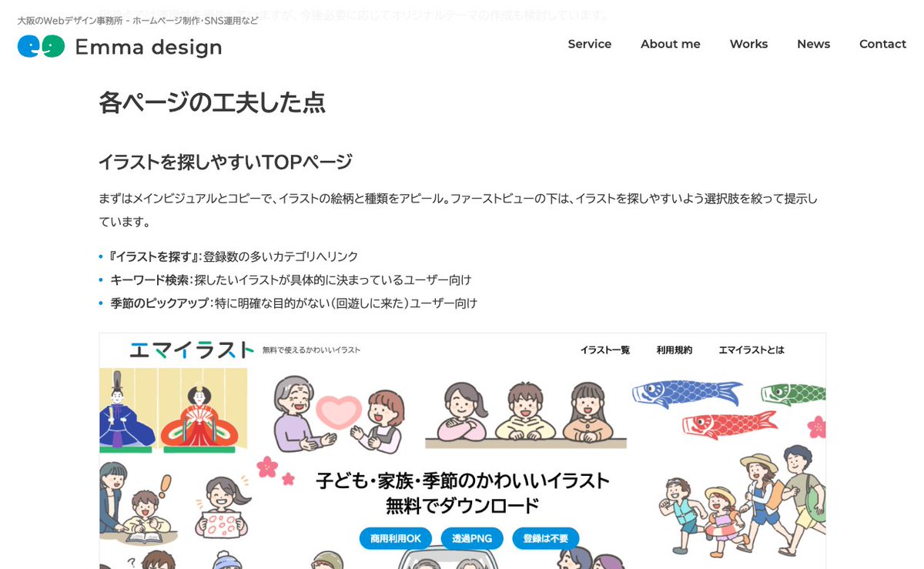
Task: Click the bullet text 季節のピックアップ
Action: [x=160, y=303]
